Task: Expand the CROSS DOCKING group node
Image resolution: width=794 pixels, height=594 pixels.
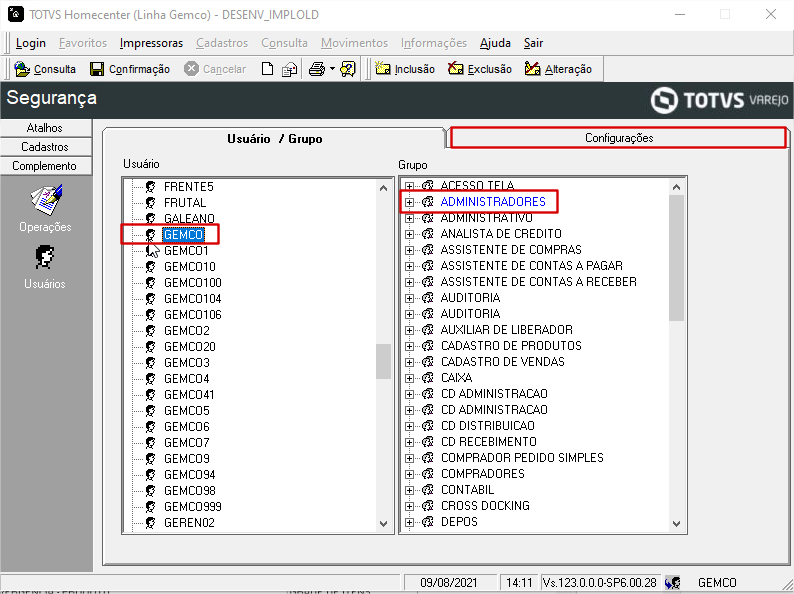Action: (x=409, y=506)
